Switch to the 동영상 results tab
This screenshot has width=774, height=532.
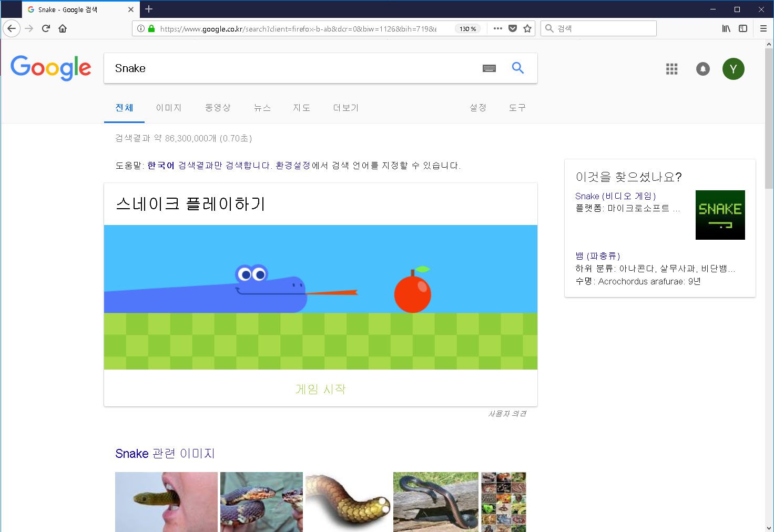coord(218,108)
